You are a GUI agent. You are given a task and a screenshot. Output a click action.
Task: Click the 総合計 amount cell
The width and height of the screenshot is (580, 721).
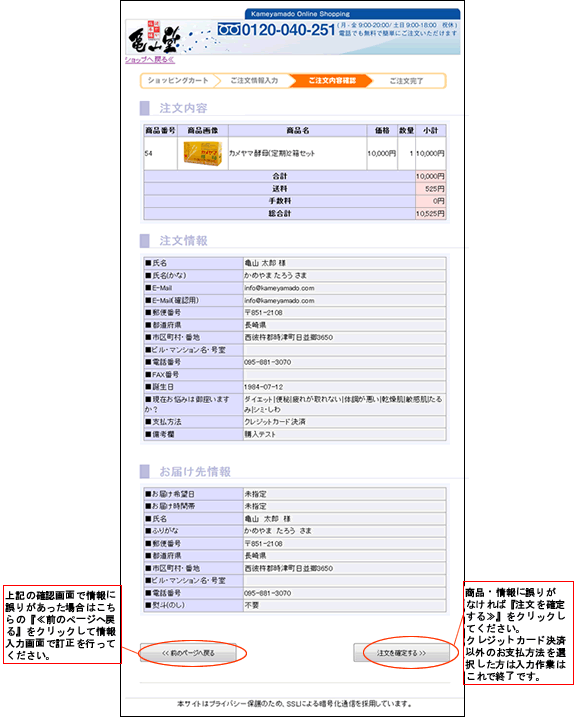430,213
